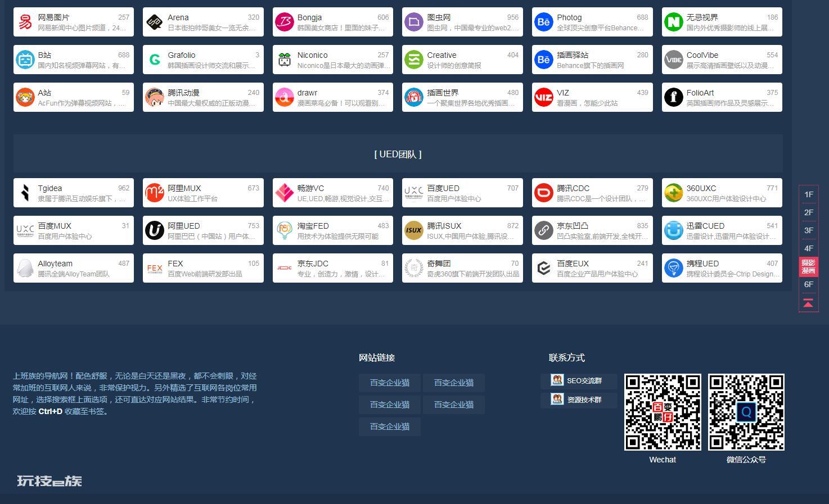The height and width of the screenshot is (504, 829).
Task: Click the 玩技e族 footer logo
Action: click(49, 481)
